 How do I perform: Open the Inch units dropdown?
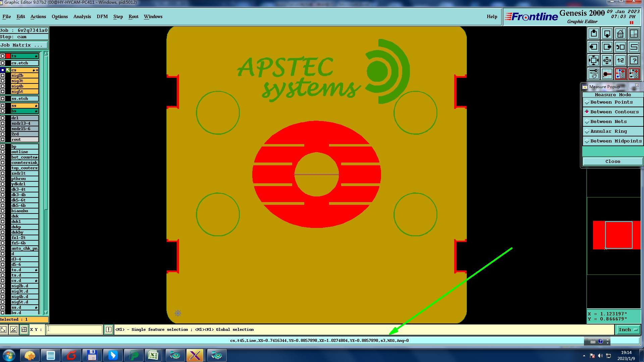(628, 330)
